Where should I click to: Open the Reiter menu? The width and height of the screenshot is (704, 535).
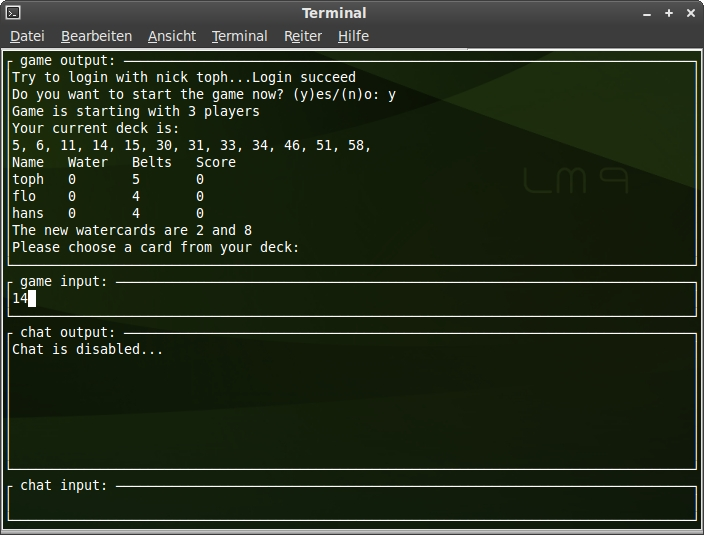pyautogui.click(x=303, y=36)
